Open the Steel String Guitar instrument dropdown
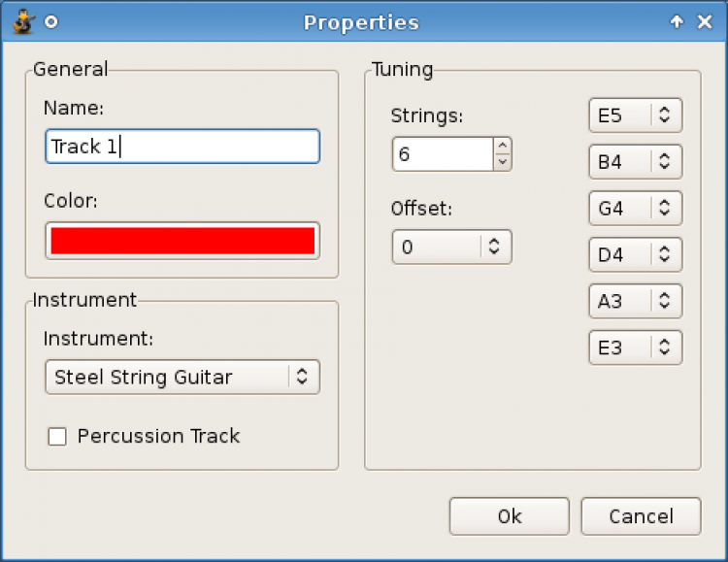This screenshot has height=562, width=728. [182, 377]
